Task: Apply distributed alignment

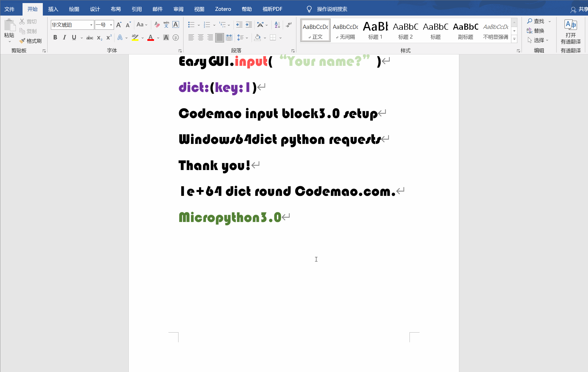Action: (229, 38)
